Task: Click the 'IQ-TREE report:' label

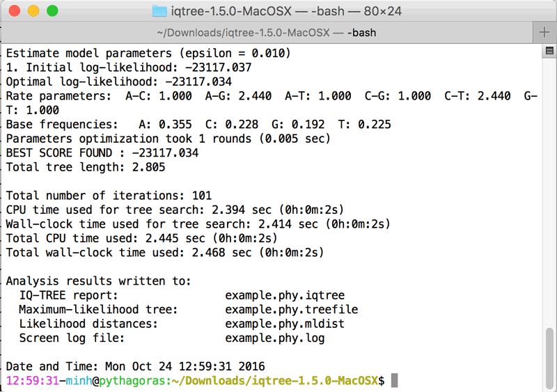Action: pos(68,295)
